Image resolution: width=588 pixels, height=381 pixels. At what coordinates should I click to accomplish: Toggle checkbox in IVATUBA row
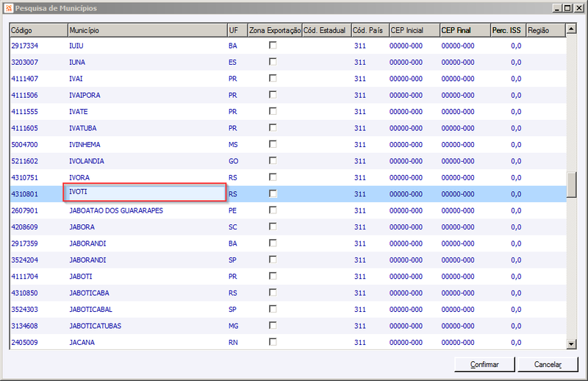pos(273,128)
